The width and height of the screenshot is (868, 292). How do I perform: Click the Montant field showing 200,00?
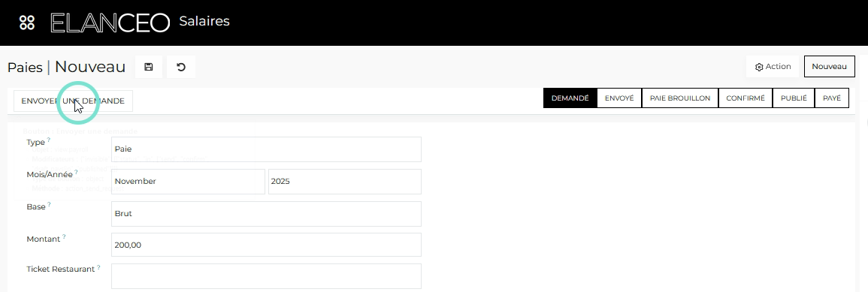pyautogui.click(x=266, y=245)
